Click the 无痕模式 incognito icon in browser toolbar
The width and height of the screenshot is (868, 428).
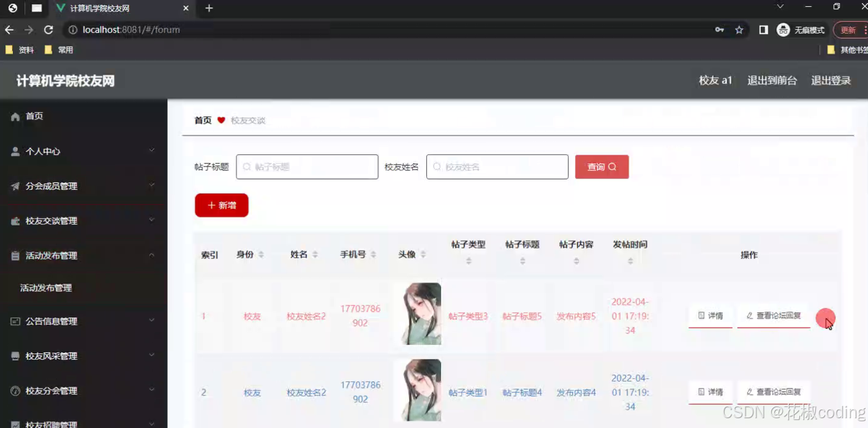click(x=783, y=29)
